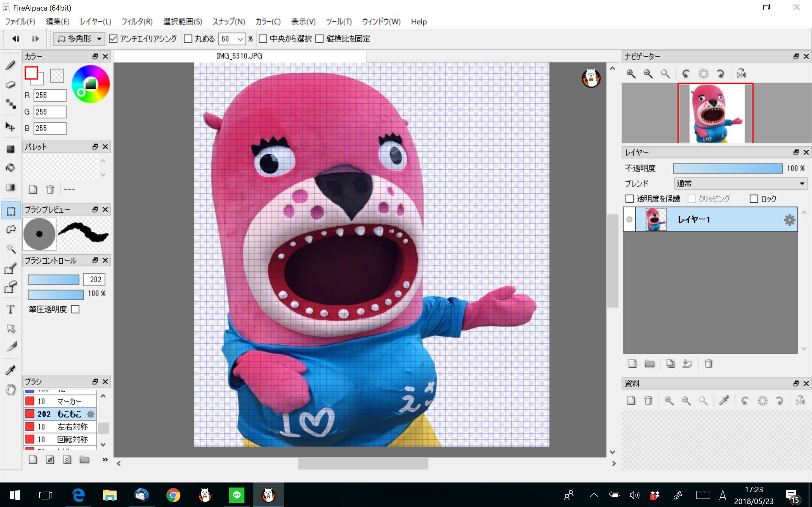Click the brush size slider
The height and width of the screenshot is (507, 812).
click(54, 280)
